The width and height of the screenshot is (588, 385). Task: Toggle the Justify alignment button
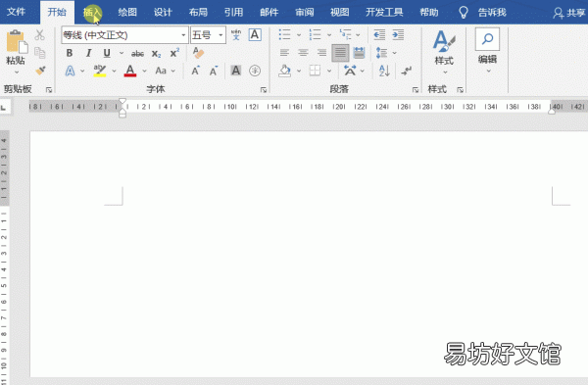(340, 53)
